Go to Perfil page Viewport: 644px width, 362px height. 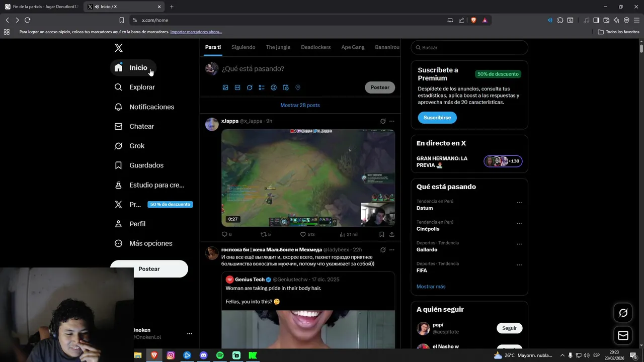pyautogui.click(x=130, y=224)
